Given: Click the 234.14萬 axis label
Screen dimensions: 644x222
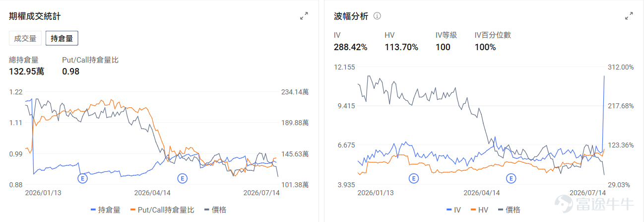Looking at the screenshot, I should coord(295,92).
